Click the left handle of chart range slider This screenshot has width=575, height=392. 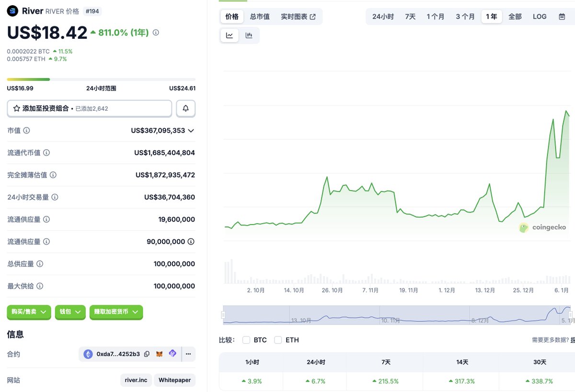(223, 314)
